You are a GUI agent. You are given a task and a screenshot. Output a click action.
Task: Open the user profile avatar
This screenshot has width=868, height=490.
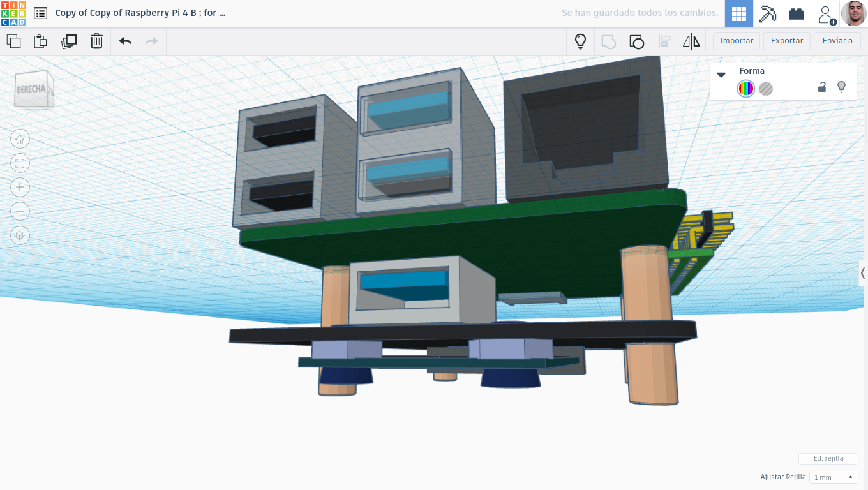pos(853,13)
